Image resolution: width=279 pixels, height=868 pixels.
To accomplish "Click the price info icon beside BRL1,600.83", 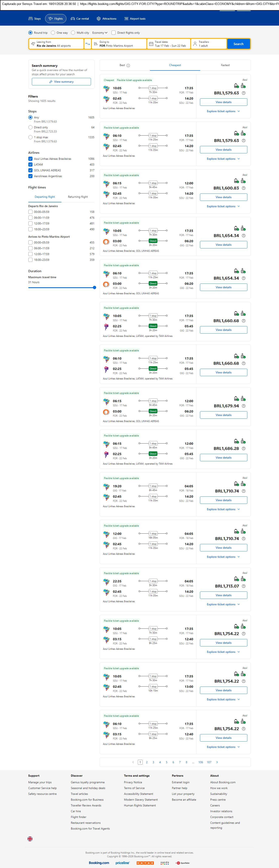I will [x=244, y=188].
